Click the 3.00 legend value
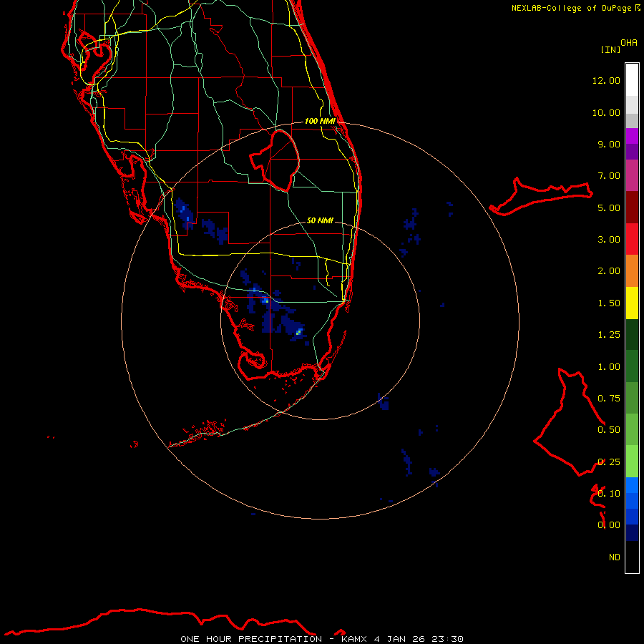 [609, 240]
